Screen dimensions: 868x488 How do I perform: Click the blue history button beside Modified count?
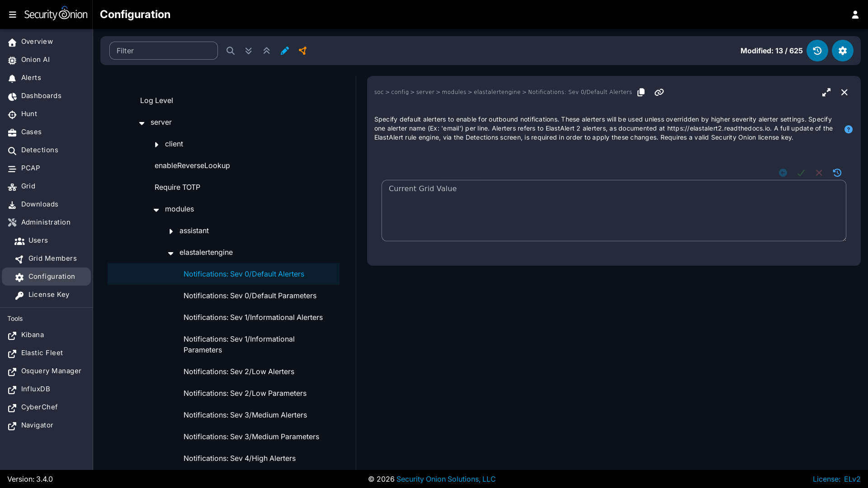[817, 51]
